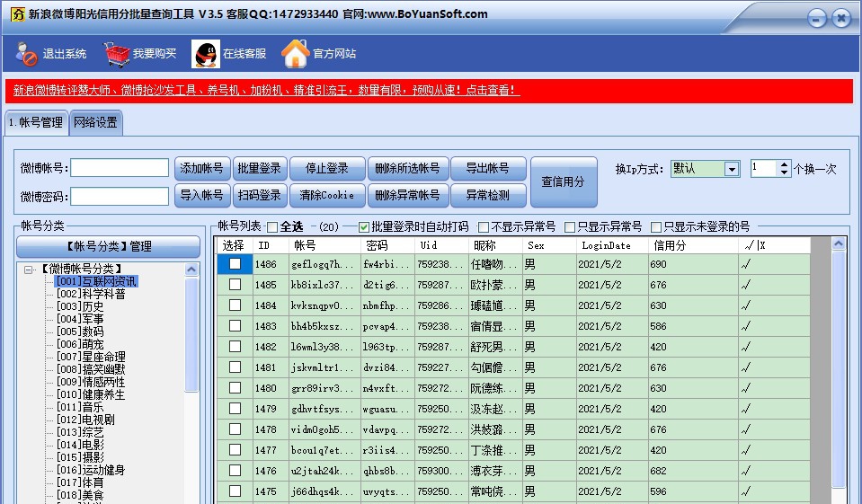Increase the IP switch count stepper

[x=785, y=164]
